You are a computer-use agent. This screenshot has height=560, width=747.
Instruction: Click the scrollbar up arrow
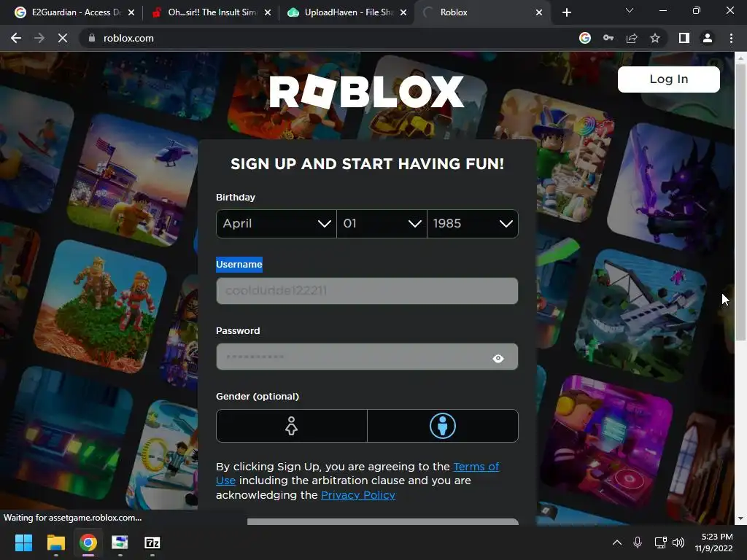[740, 58]
